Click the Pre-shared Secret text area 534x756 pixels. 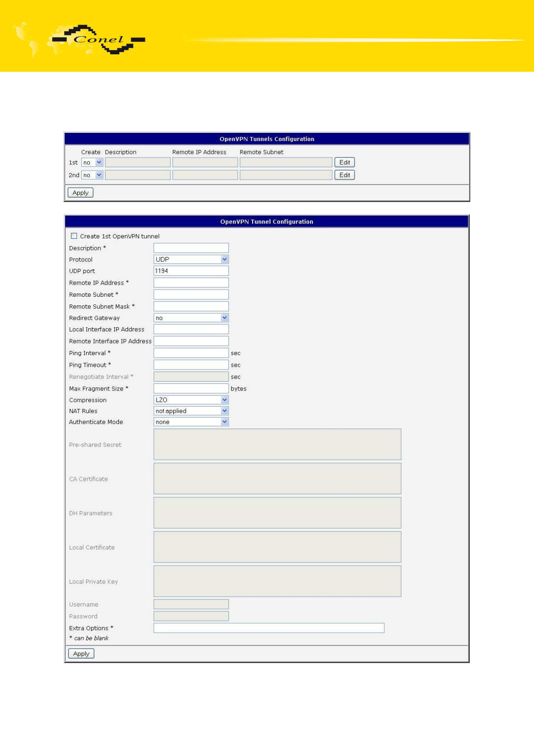pos(277,444)
